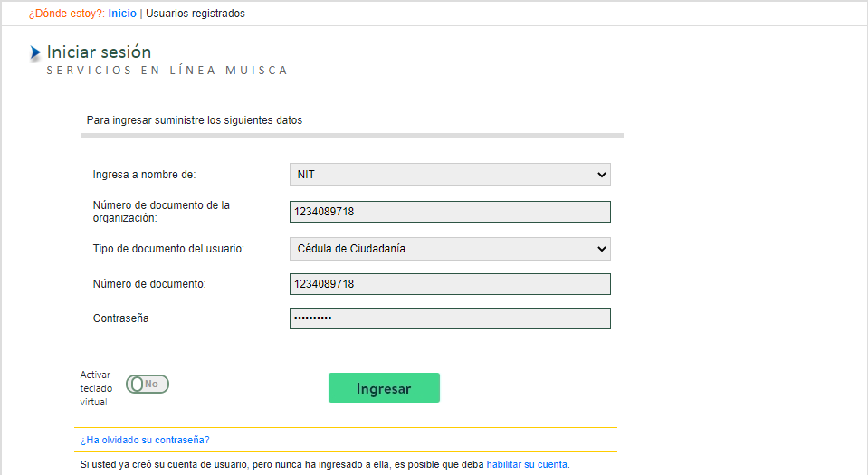Click the 'SERVICIOS EN LÍNEA MUISCA' subtitle
This screenshot has width=868, height=475.
click(167, 71)
